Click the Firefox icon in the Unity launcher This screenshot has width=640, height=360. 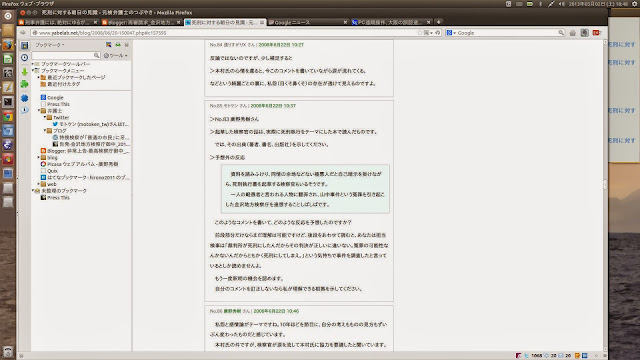click(x=8, y=44)
